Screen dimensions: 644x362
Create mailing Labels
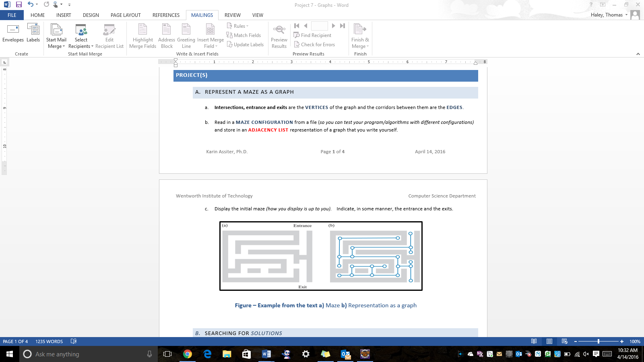point(33,35)
